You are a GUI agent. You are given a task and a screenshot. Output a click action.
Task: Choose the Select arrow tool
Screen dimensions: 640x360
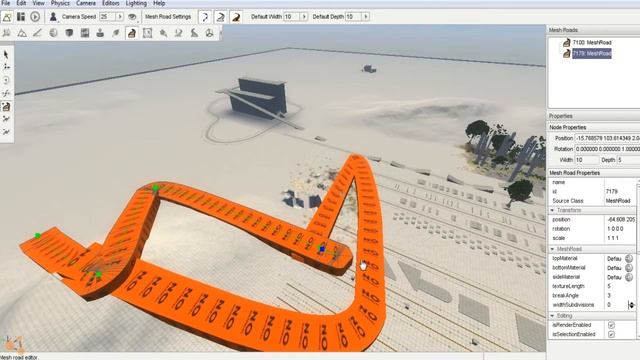pyautogui.click(x=6, y=54)
